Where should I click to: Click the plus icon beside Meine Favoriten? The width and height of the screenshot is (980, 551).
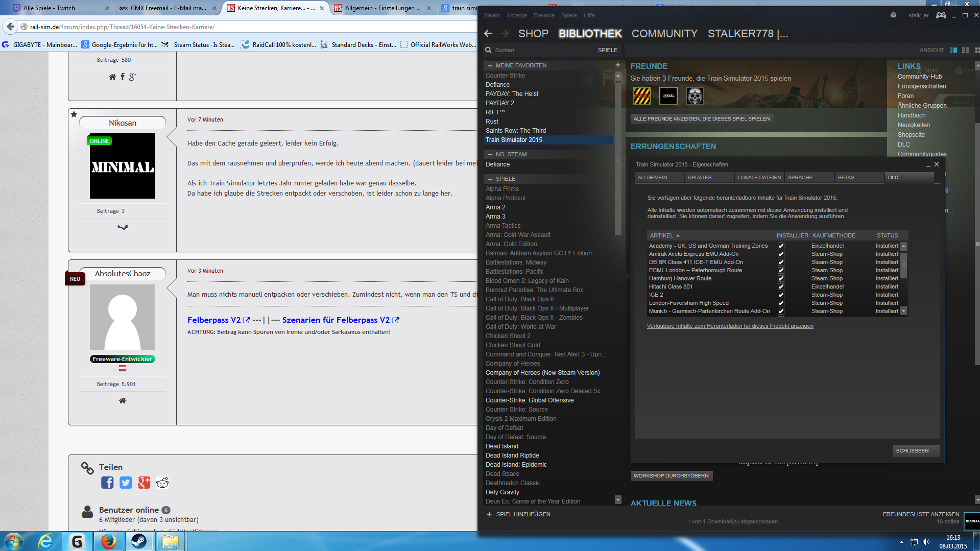tap(618, 65)
